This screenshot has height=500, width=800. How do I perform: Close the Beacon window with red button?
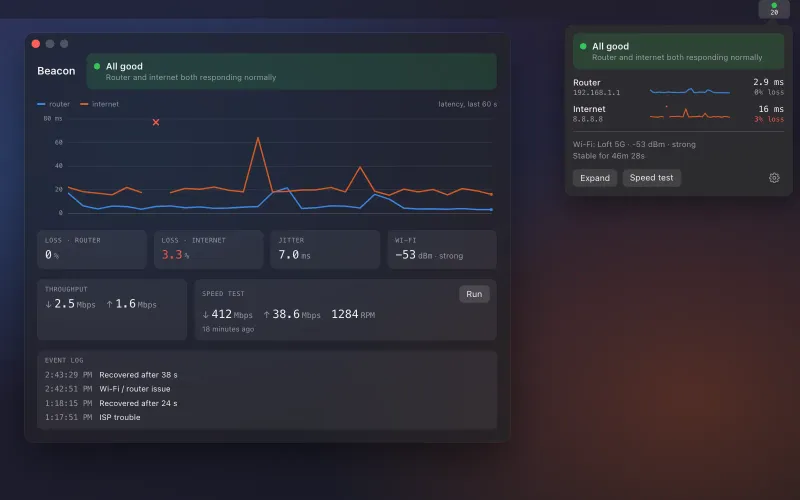tap(36, 44)
